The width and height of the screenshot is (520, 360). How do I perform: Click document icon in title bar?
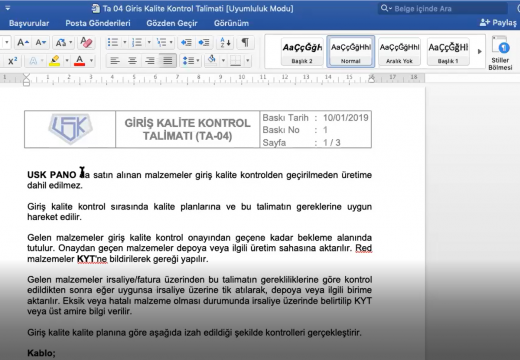96,8
